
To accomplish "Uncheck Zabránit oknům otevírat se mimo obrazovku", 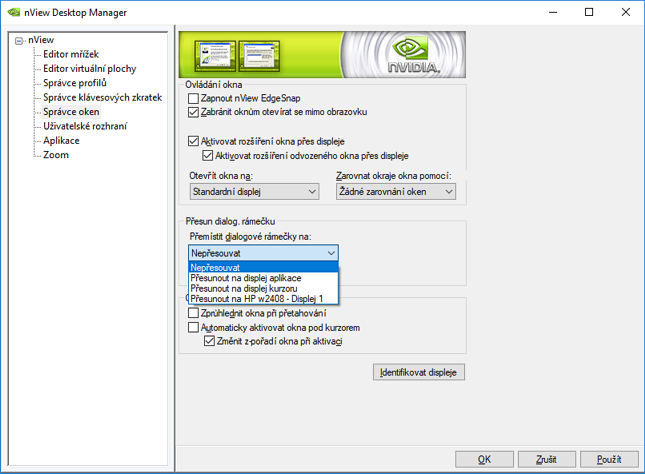I will [193, 112].
